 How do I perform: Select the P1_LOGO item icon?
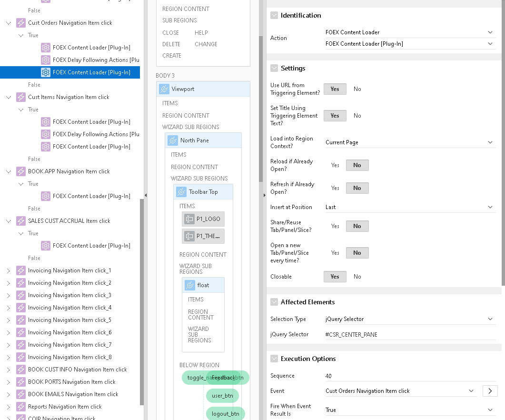[189, 219]
